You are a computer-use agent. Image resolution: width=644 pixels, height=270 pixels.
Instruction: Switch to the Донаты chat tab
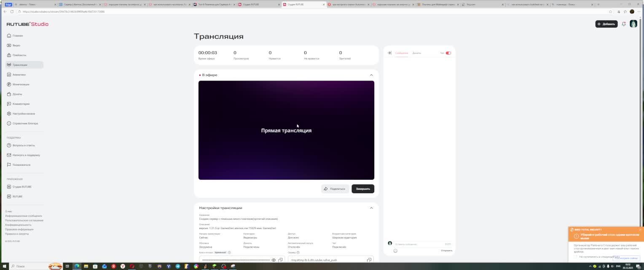coord(417,53)
